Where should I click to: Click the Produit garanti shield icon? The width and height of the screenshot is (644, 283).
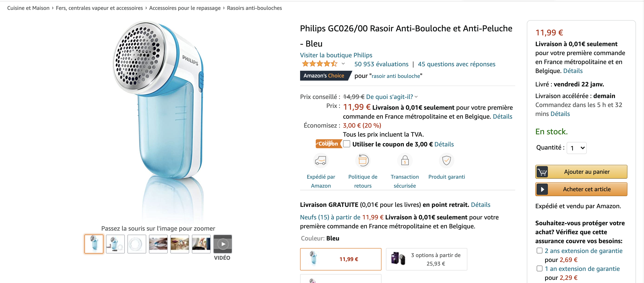pos(447,160)
